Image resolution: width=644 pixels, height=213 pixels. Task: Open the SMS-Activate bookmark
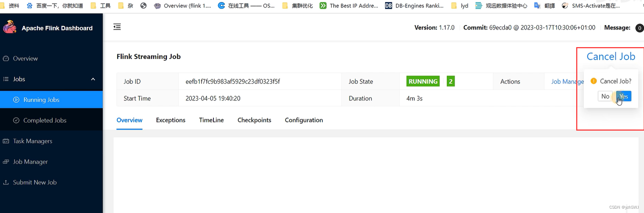(591, 5)
